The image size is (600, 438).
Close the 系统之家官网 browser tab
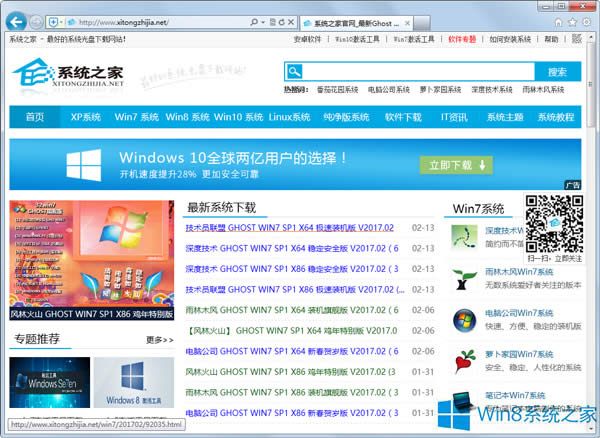click(408, 23)
